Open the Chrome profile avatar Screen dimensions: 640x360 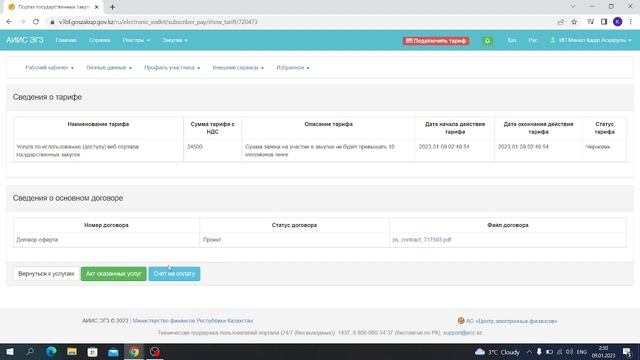[618, 22]
